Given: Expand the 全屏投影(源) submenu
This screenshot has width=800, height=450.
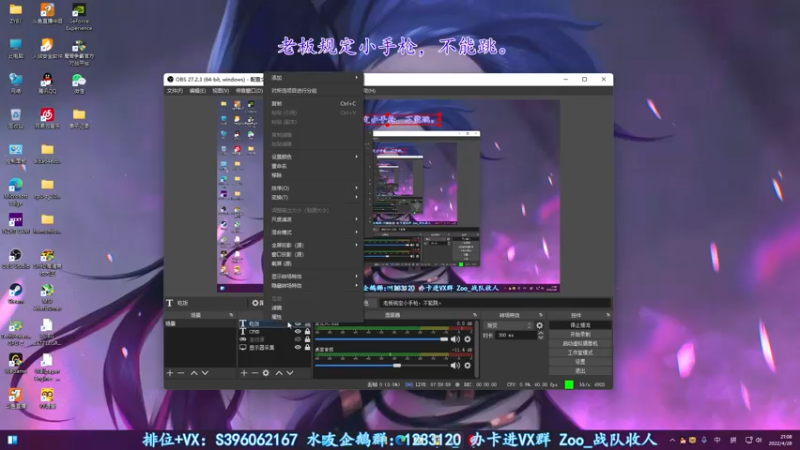Looking at the screenshot, I should pos(313,245).
